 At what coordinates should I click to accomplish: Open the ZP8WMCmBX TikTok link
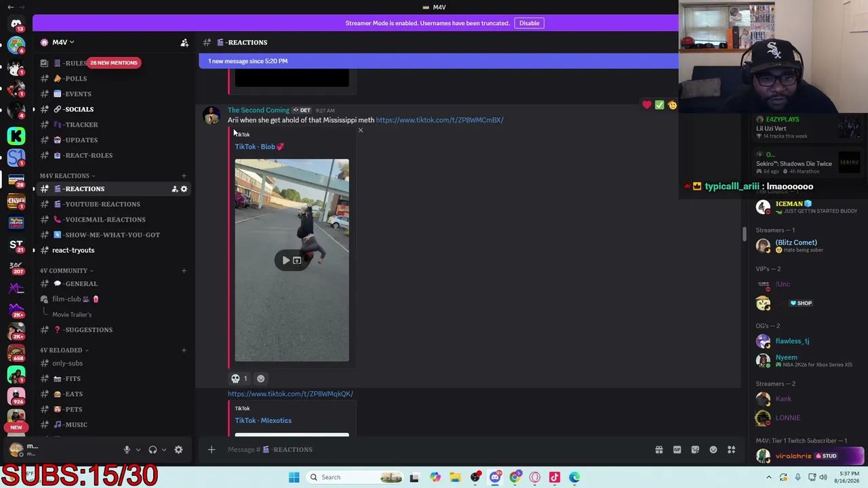pos(439,120)
